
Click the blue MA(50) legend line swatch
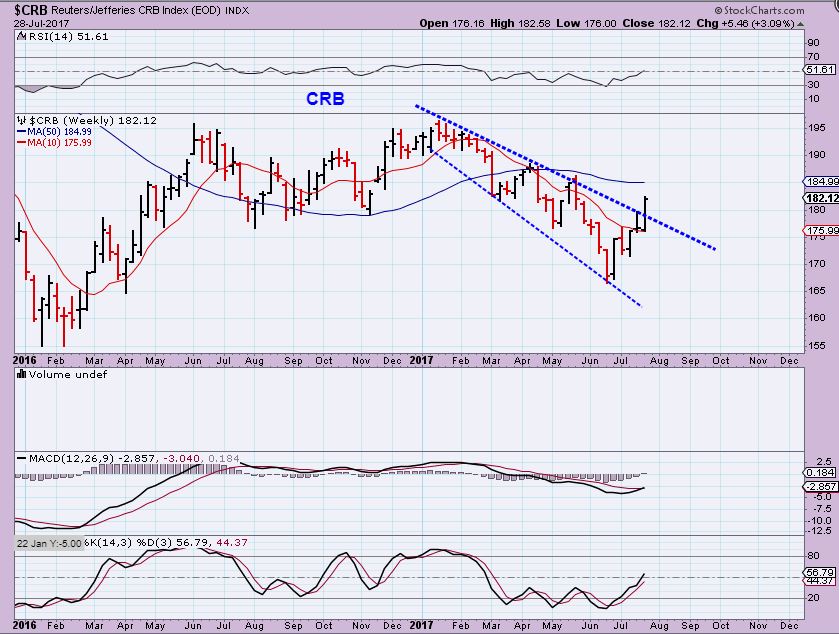22,132
